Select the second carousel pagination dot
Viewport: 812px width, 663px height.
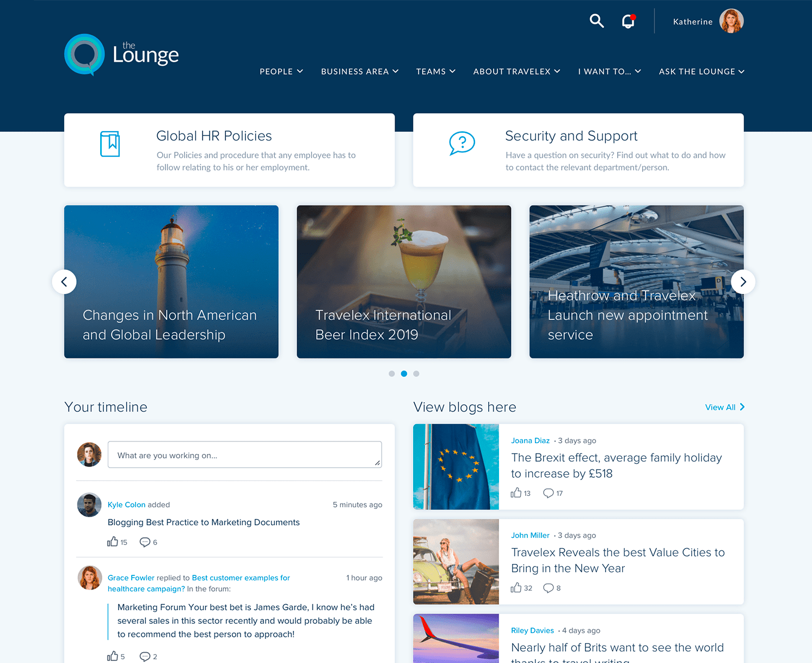click(404, 373)
